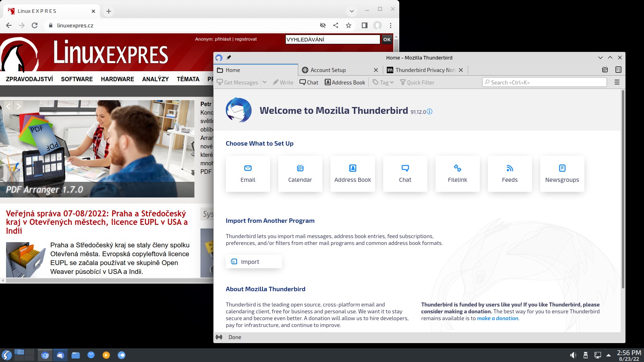The height and width of the screenshot is (362, 644).
Task: Open file manager from taskbar
Action: pos(76,355)
